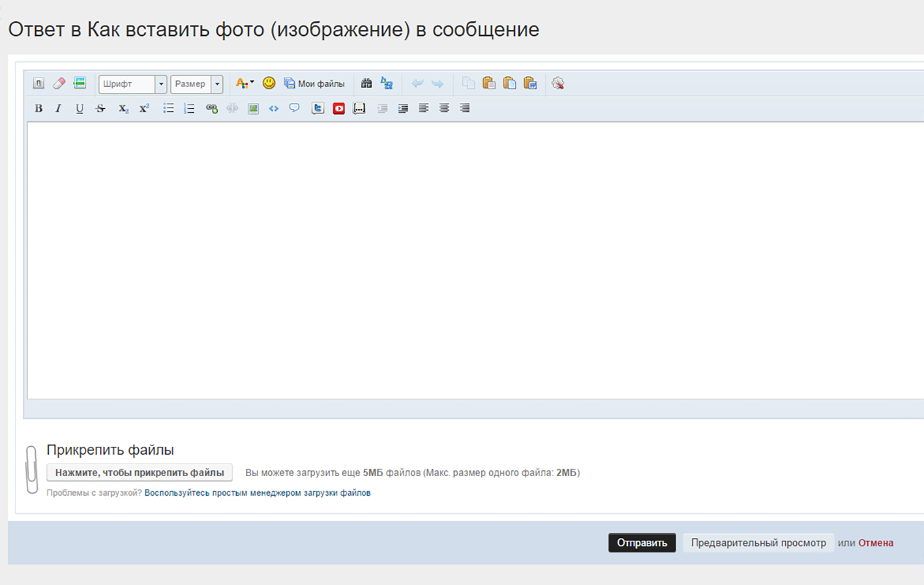
Task: Click the Прикрепить файлы heading
Action: coord(110,450)
